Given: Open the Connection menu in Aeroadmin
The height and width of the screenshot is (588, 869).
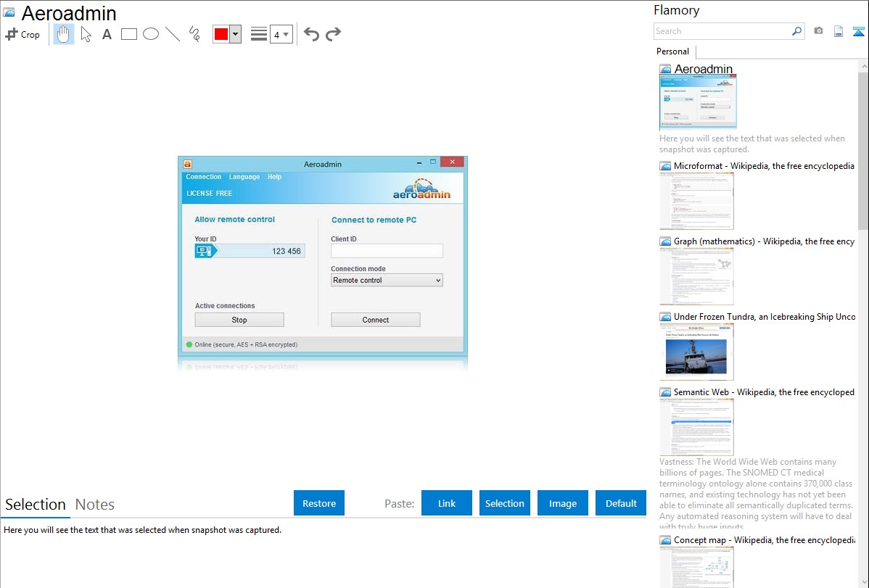Looking at the screenshot, I should pyautogui.click(x=203, y=177).
